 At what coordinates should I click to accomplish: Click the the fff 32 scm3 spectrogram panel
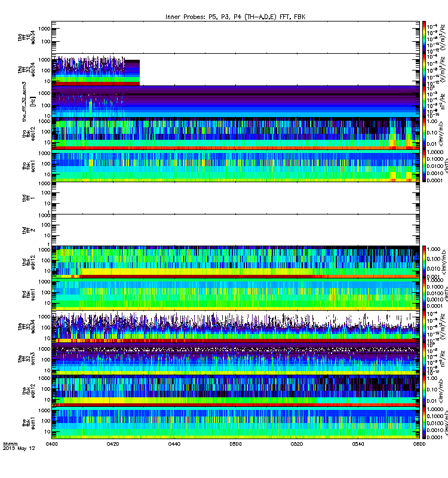point(235,359)
